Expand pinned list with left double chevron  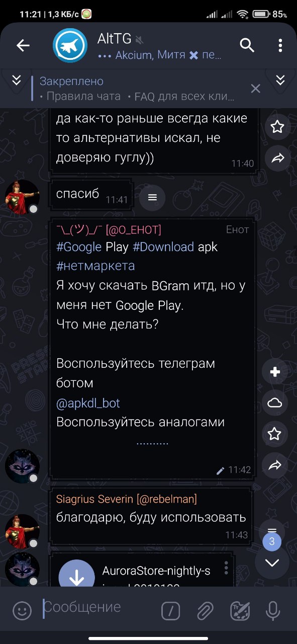(17, 80)
